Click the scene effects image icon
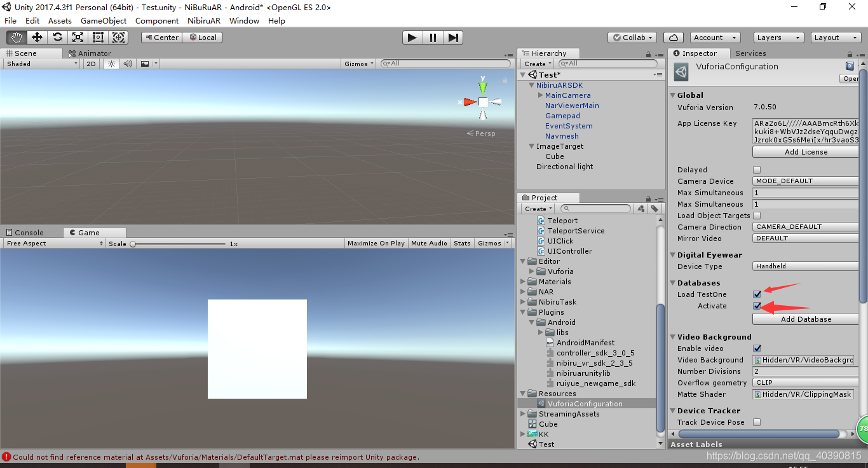 pyautogui.click(x=145, y=64)
